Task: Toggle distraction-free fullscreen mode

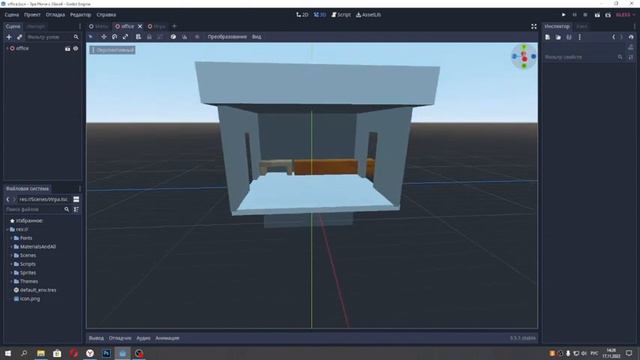Action: tap(534, 27)
